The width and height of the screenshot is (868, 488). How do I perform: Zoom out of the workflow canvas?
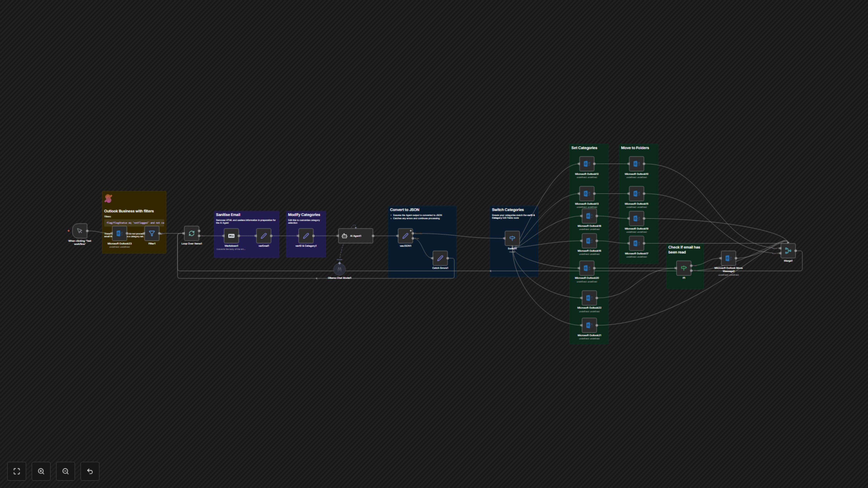pyautogui.click(x=65, y=471)
